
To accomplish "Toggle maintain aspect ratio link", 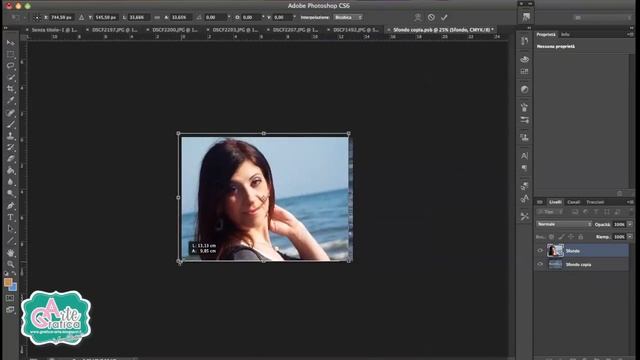I will tap(157, 18).
